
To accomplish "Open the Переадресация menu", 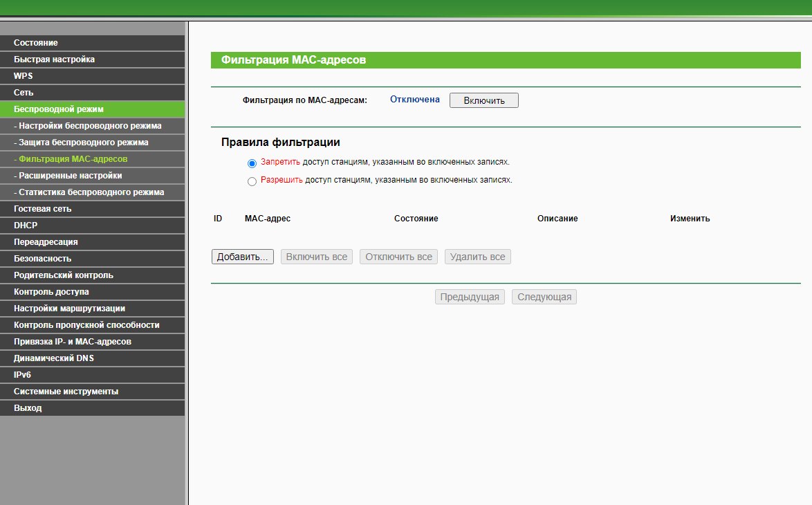I will (92, 242).
